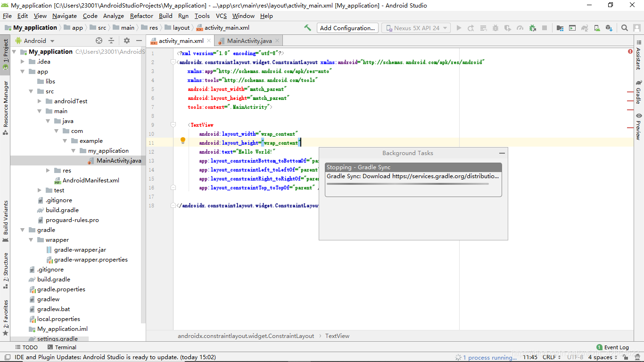This screenshot has width=644, height=362.
Task: Open the CRLF line separator selector
Action: click(552, 357)
